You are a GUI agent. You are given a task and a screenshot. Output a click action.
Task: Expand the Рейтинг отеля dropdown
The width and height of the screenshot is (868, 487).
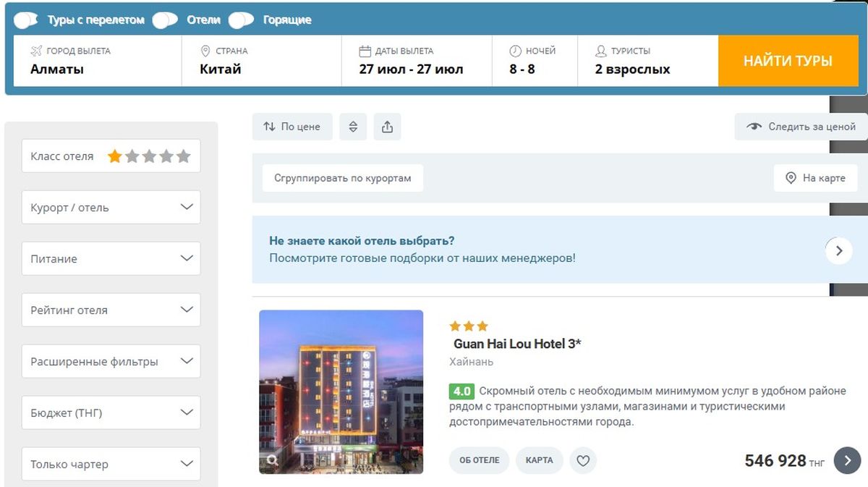(111, 310)
